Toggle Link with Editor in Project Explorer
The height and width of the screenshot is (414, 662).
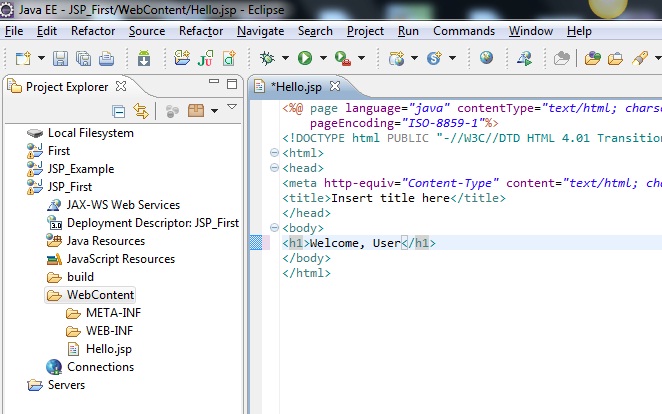coord(141,111)
